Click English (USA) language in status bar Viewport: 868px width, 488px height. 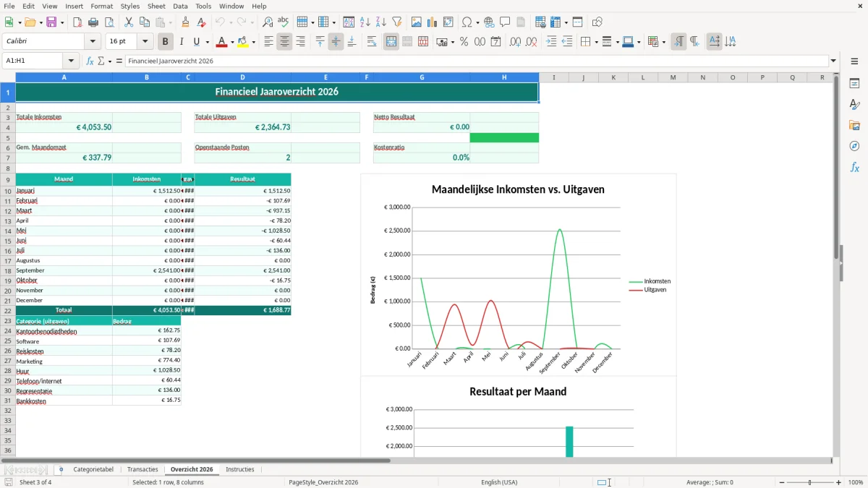point(499,482)
